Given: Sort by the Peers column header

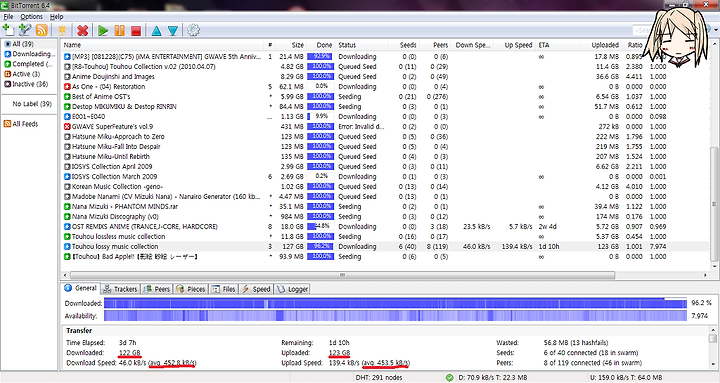Looking at the screenshot, I should click(x=434, y=45).
